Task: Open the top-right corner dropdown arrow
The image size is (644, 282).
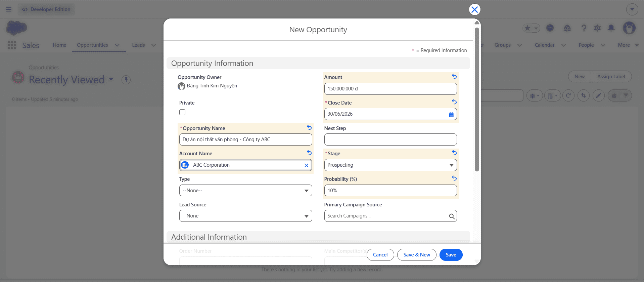Action: (632, 9)
